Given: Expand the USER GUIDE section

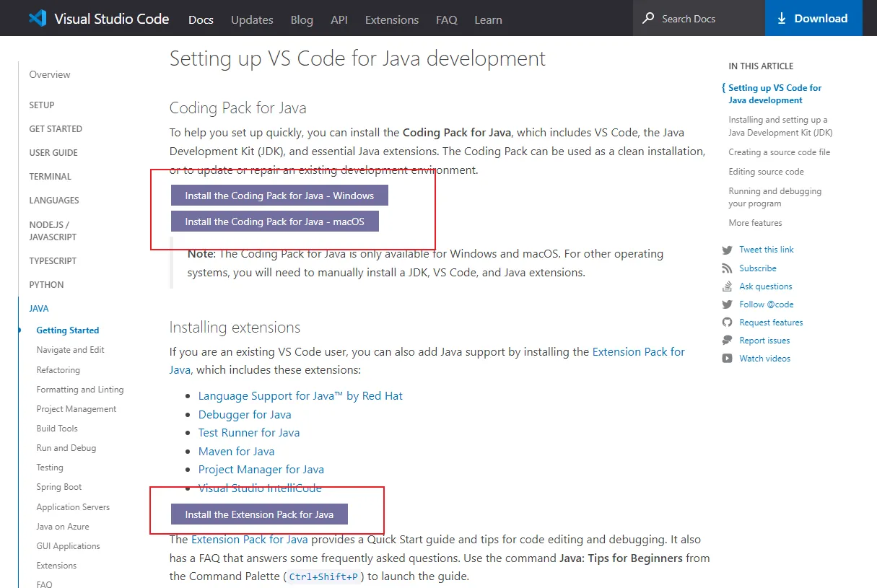Looking at the screenshot, I should pyautogui.click(x=53, y=152).
